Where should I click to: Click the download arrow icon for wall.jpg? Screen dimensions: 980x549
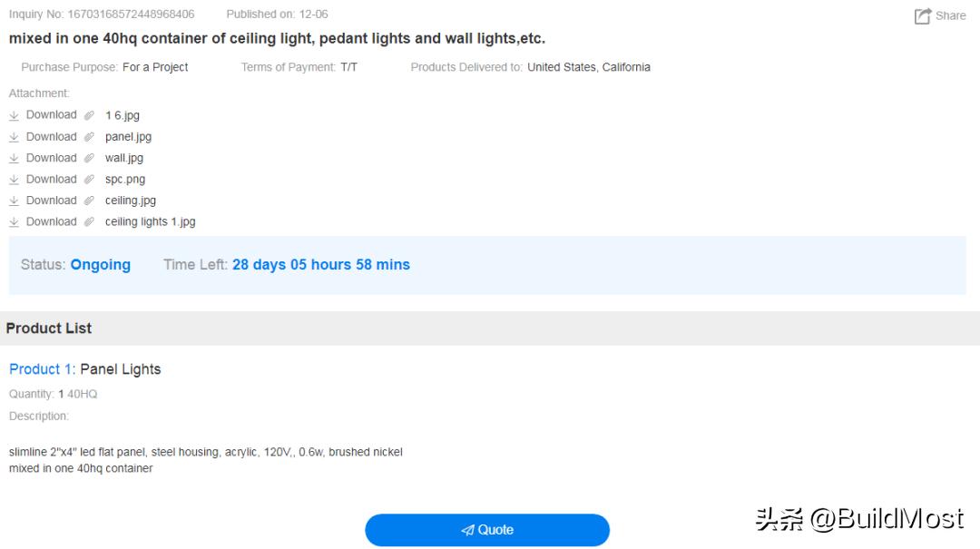tap(14, 158)
